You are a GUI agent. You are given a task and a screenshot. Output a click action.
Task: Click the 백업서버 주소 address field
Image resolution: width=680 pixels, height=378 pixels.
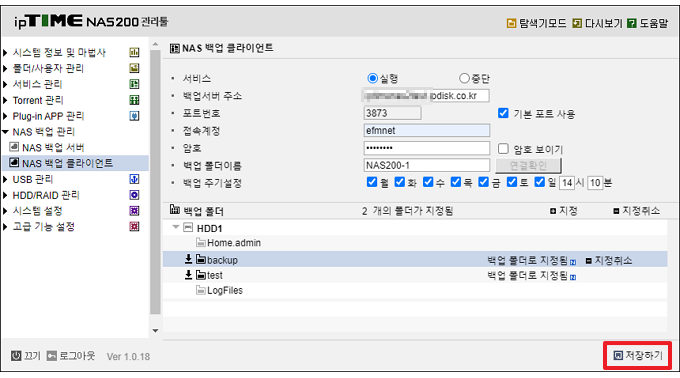tap(427, 95)
